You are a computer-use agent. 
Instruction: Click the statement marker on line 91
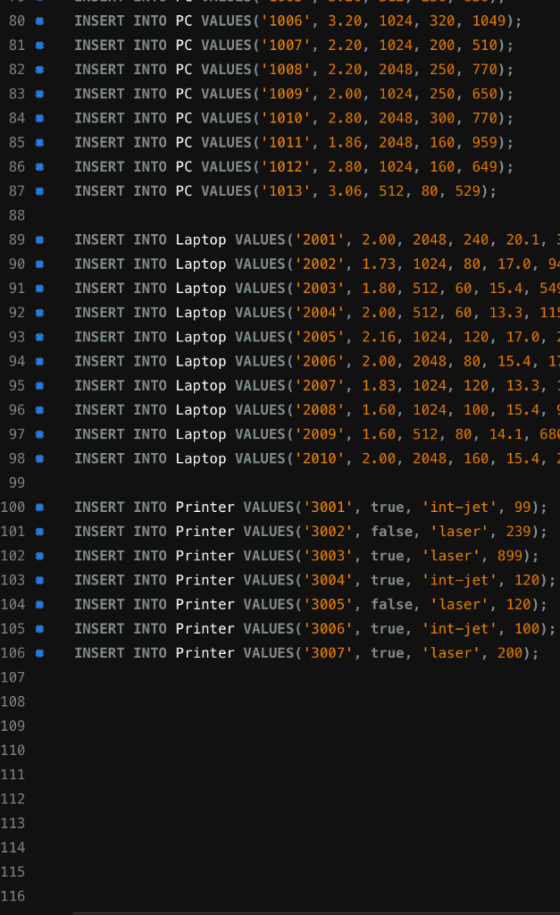pos(40,288)
